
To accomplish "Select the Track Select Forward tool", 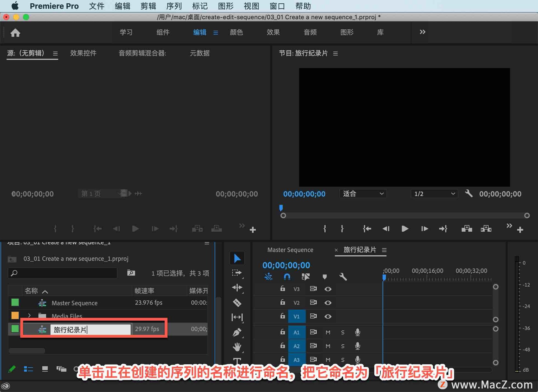I will (x=237, y=273).
